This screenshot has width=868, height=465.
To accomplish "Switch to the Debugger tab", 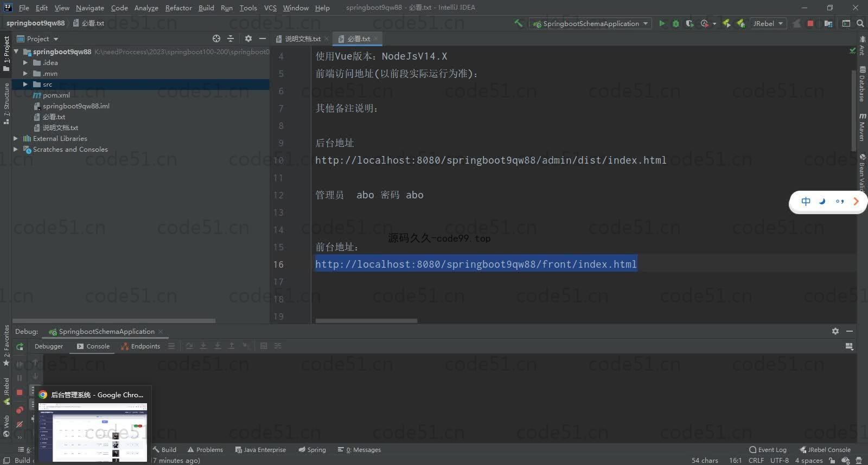I will 48,346.
